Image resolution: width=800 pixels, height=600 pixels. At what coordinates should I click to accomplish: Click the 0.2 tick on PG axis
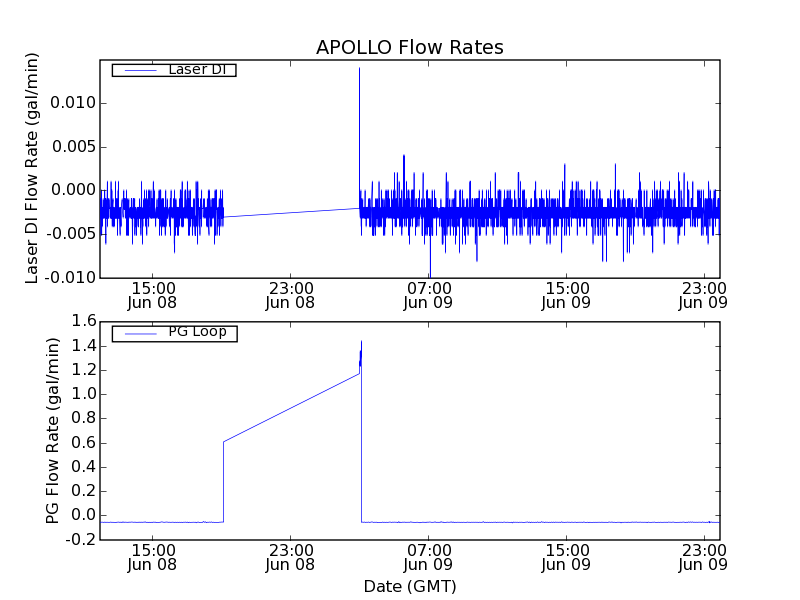pos(84,491)
